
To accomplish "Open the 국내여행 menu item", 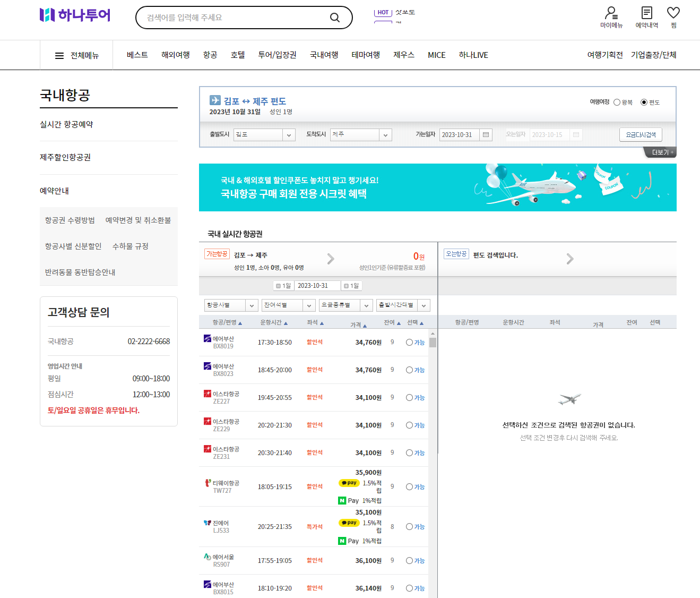I will (324, 55).
